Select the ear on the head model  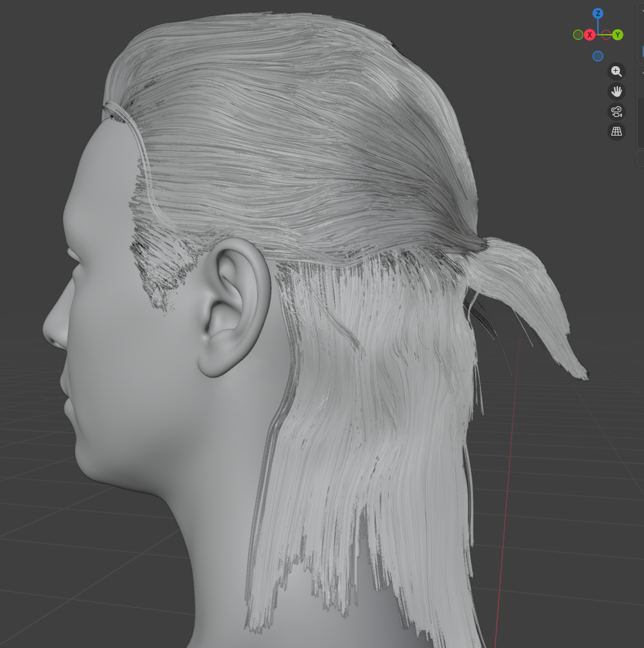tap(234, 307)
